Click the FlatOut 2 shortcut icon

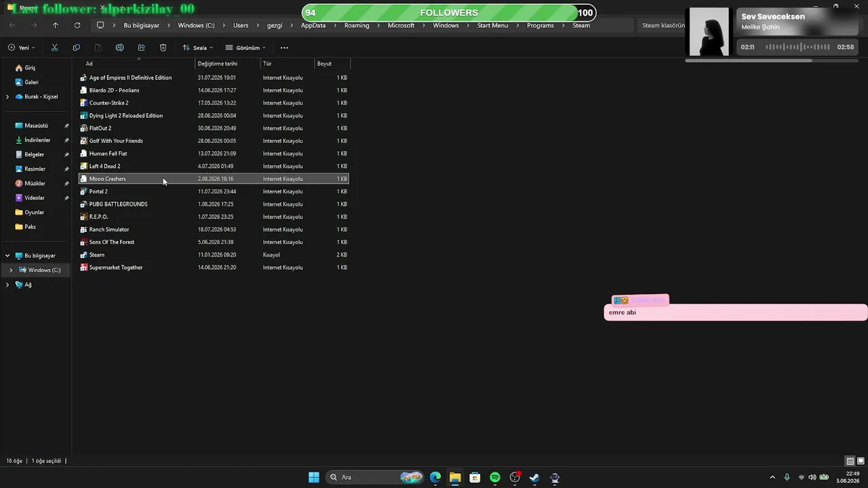pyautogui.click(x=83, y=128)
